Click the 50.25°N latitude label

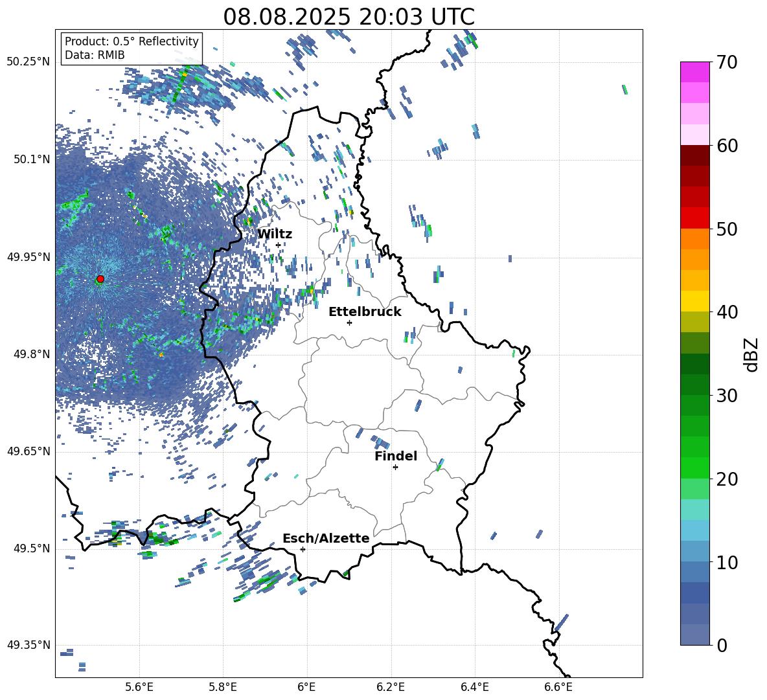(x=29, y=62)
